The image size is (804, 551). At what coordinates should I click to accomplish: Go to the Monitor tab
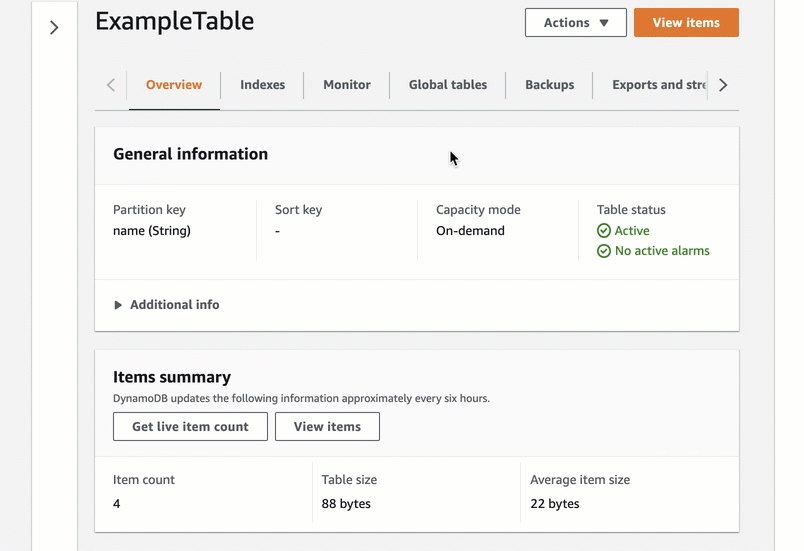pyautogui.click(x=347, y=85)
